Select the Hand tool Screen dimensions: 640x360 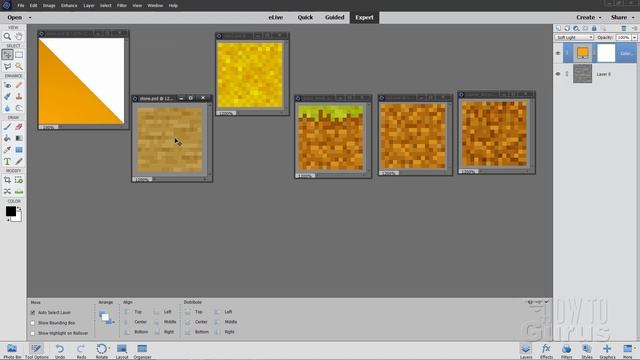(x=19, y=36)
